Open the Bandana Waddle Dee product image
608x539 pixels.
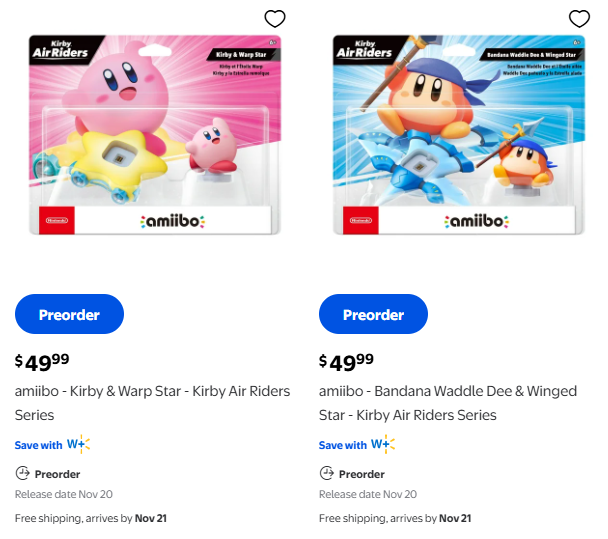click(x=457, y=135)
